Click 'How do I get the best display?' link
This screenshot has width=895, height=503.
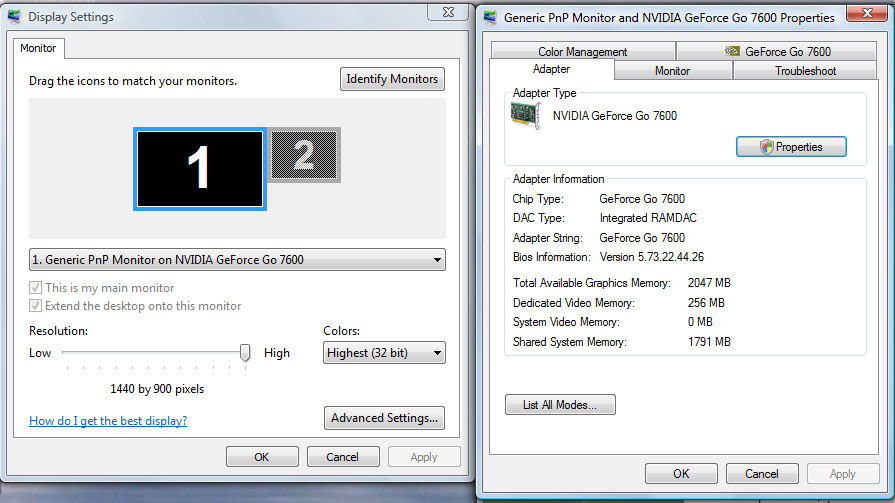tap(108, 421)
